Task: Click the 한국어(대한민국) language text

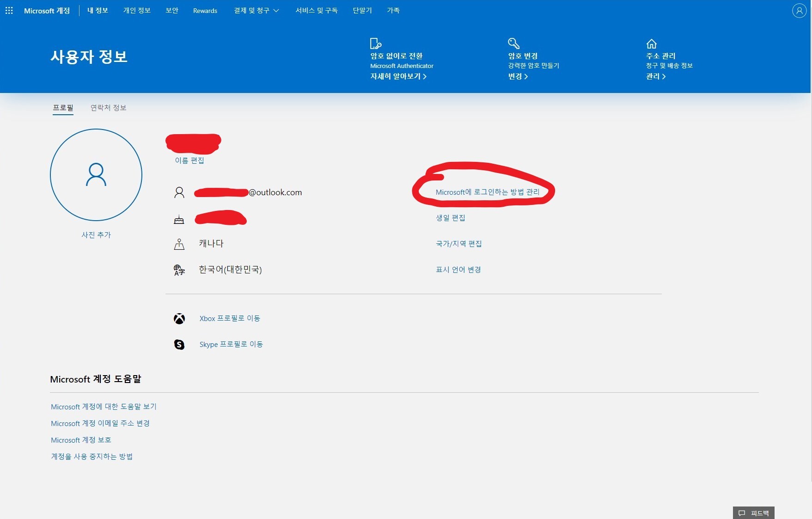Action: point(230,270)
